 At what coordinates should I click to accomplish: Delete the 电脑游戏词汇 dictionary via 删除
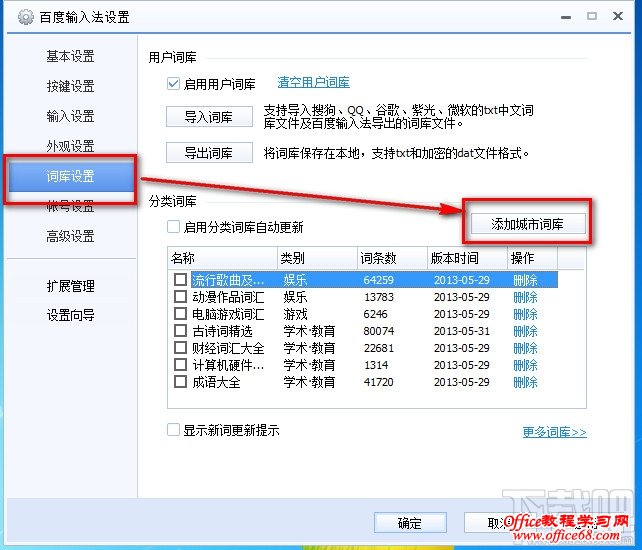[x=525, y=314]
